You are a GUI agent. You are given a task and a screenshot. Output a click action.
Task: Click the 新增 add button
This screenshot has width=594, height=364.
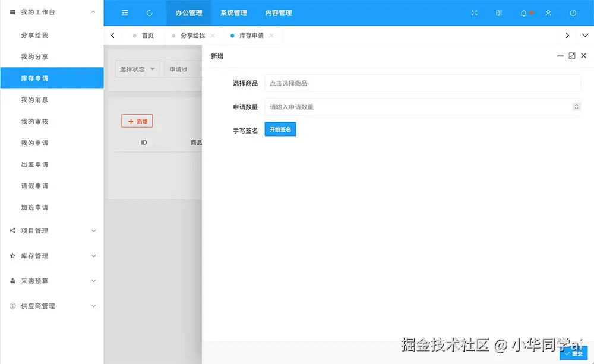[x=137, y=121]
